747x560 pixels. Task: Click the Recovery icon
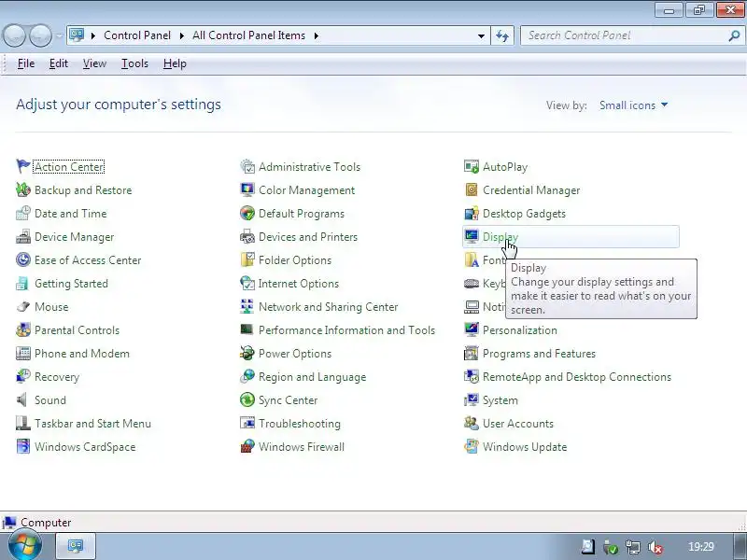[x=22, y=376]
